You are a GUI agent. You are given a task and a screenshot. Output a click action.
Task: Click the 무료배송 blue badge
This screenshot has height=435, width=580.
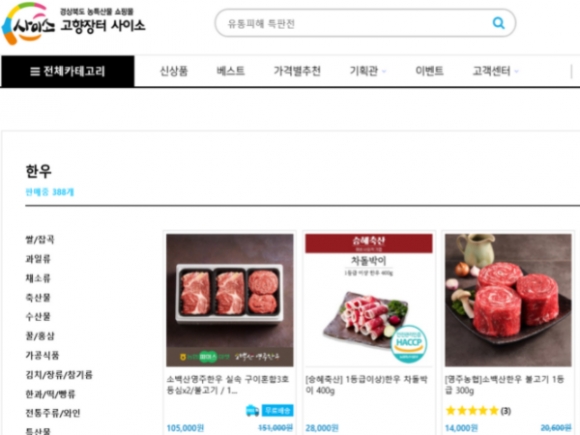coord(277,410)
